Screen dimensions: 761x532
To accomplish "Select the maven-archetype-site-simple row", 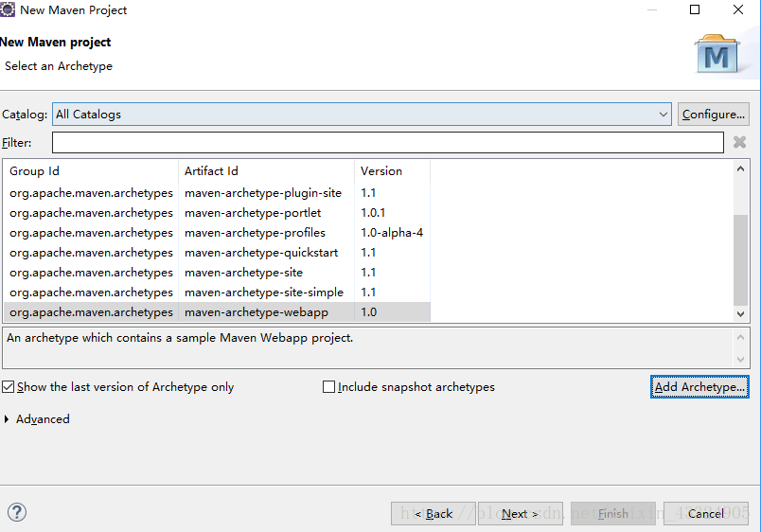I will [217, 293].
